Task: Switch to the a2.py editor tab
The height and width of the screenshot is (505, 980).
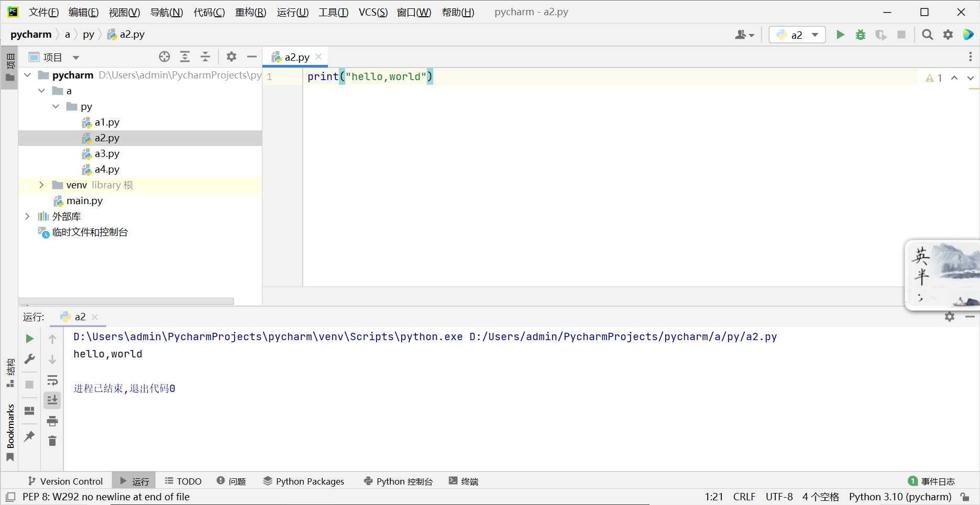Action: click(x=296, y=57)
